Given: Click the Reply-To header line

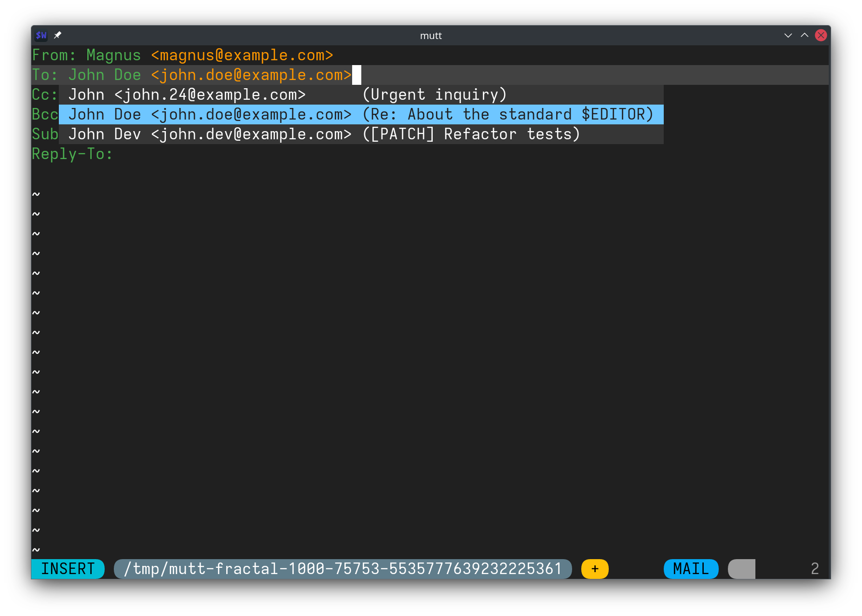Looking at the screenshot, I should tap(72, 154).
